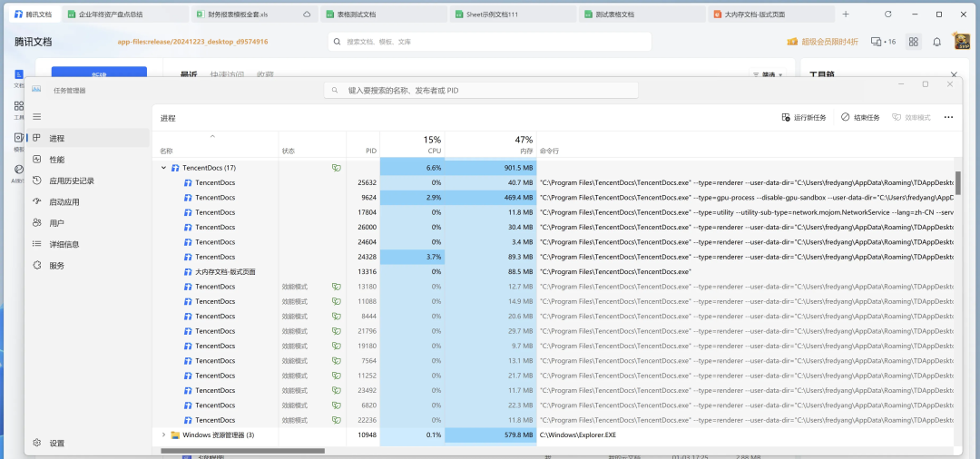Click the horizontal scrollbar of process list

point(242,450)
